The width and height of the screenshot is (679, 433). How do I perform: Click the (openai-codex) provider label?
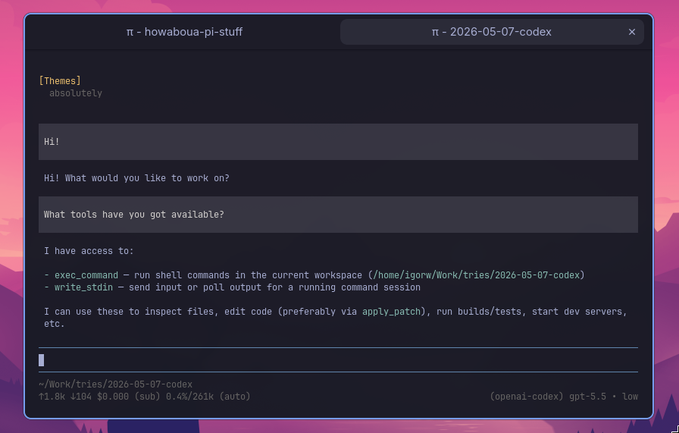coord(527,397)
